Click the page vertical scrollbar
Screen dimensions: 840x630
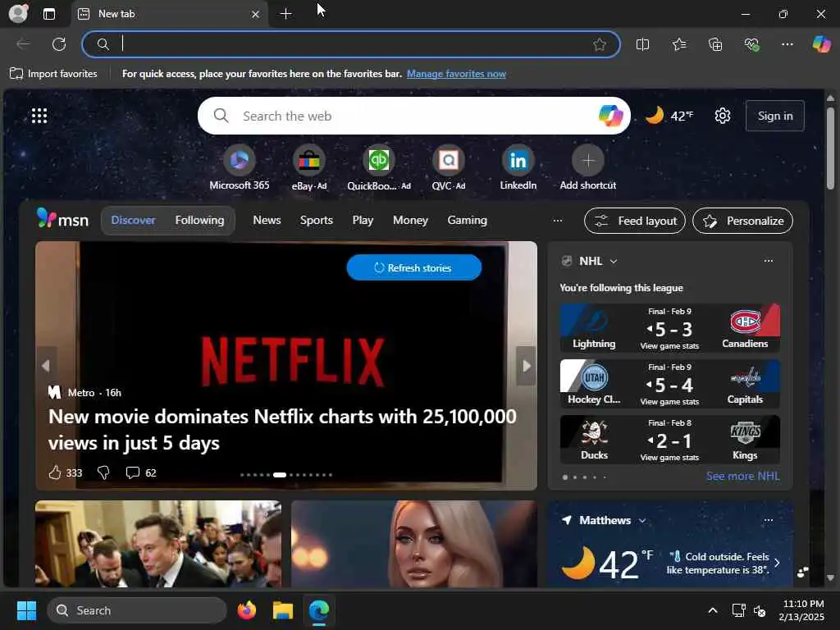click(x=830, y=149)
